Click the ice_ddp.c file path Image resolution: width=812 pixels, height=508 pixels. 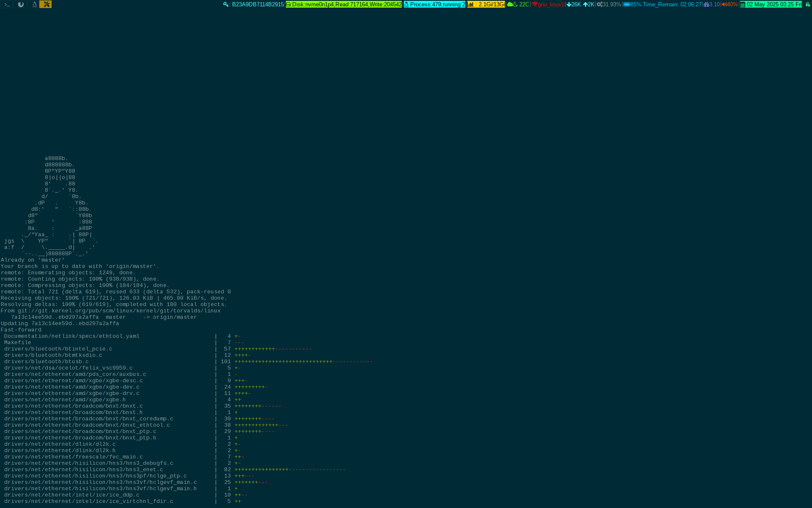click(x=72, y=495)
